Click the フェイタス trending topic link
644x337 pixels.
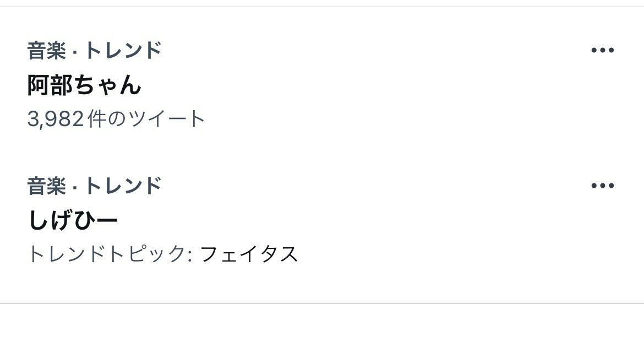[x=249, y=254]
